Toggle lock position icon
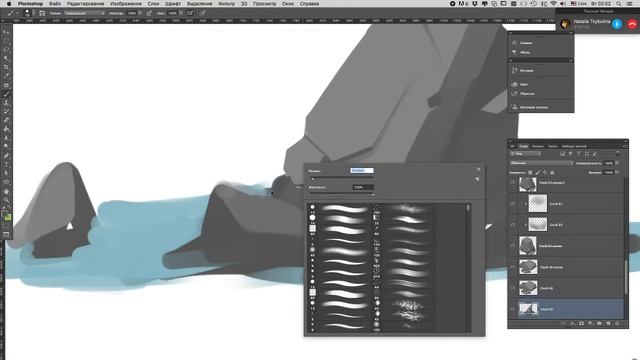 click(545, 173)
